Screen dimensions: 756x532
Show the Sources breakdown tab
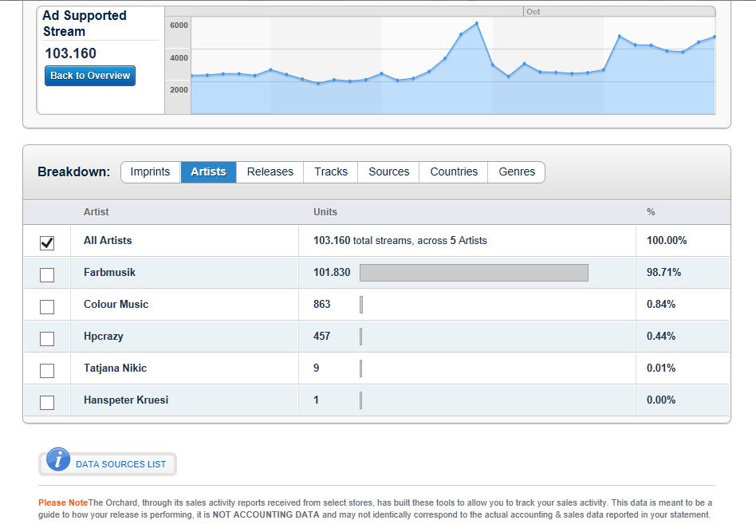[x=388, y=171]
